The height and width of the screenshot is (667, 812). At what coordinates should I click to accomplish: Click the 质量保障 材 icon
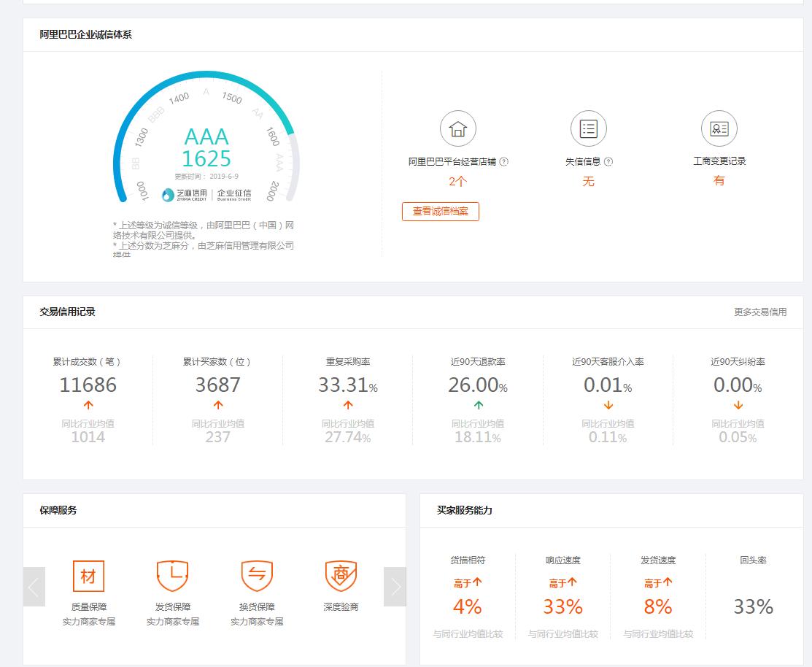point(88,576)
